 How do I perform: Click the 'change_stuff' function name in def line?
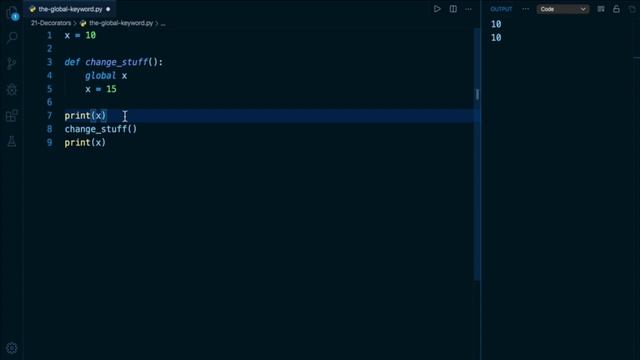(x=116, y=62)
